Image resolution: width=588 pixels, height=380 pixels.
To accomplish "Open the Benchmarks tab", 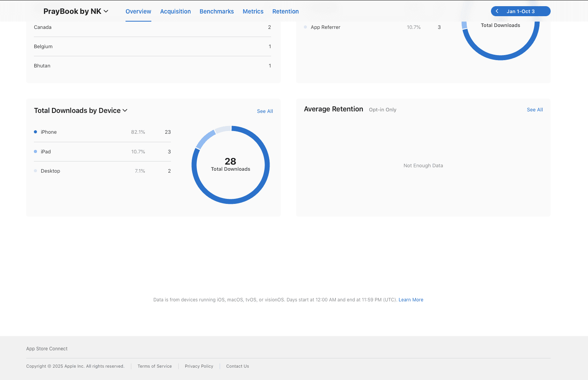I will coord(216,11).
